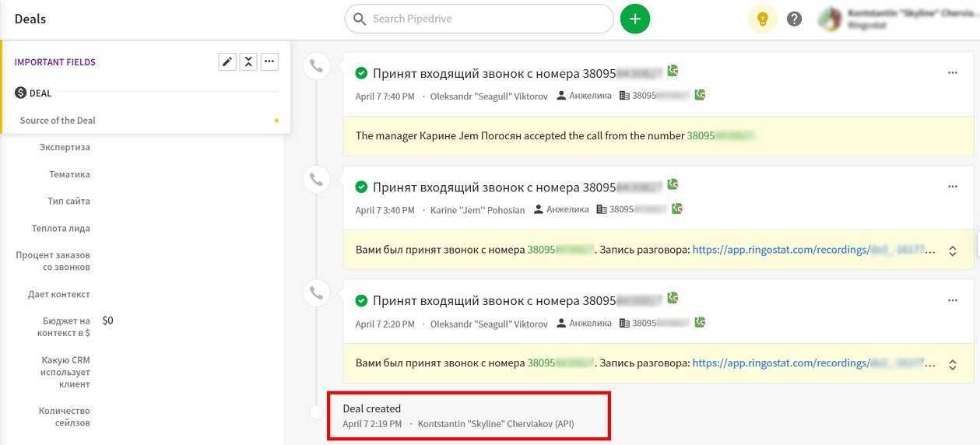
Task: Click the green add plus button
Action: [634, 19]
